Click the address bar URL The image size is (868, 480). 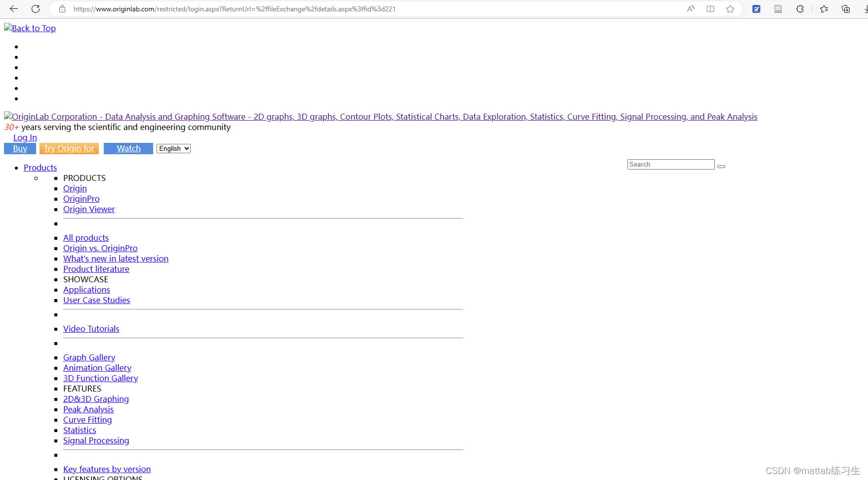coord(235,9)
